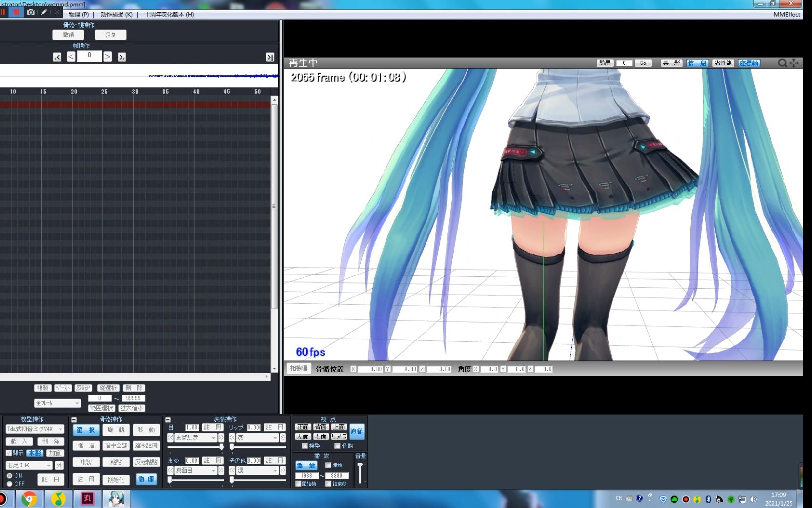Select the IK ON radio button
This screenshot has width=812, height=508.
9,476
